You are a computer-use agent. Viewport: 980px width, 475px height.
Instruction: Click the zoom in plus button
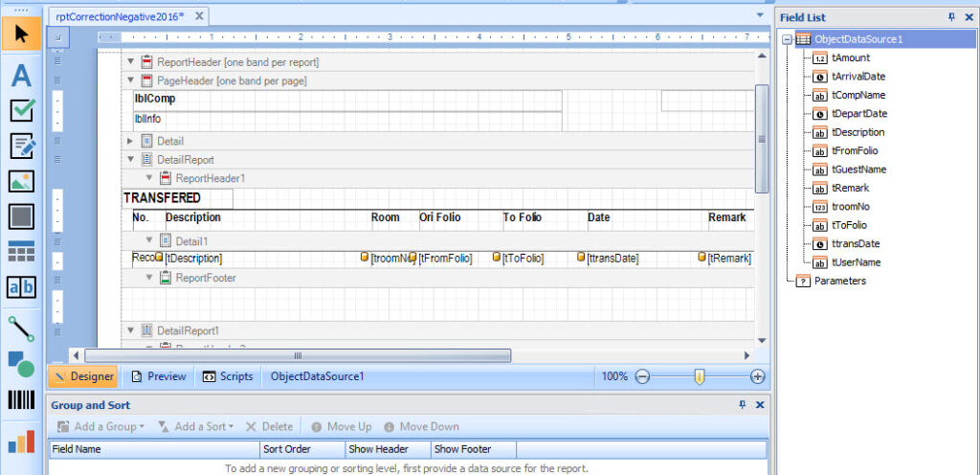(757, 376)
